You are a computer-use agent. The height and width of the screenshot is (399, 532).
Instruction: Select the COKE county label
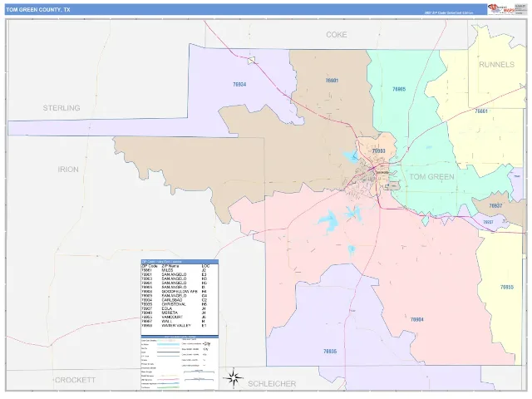click(x=336, y=35)
